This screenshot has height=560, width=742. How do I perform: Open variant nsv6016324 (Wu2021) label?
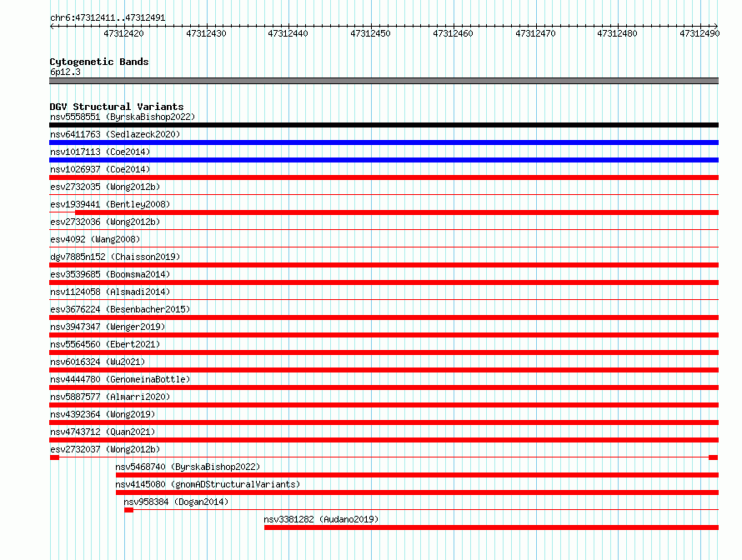click(x=98, y=362)
